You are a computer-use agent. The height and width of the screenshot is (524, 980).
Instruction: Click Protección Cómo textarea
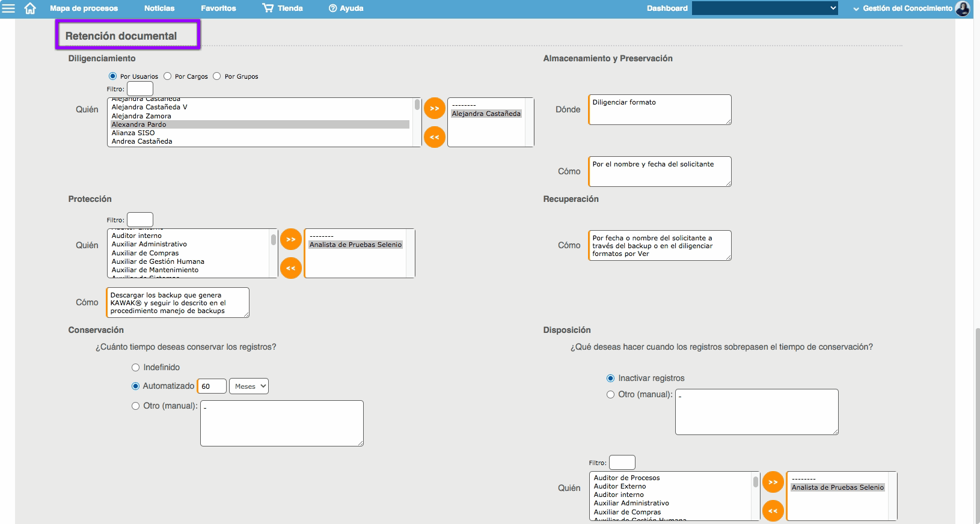tap(178, 302)
